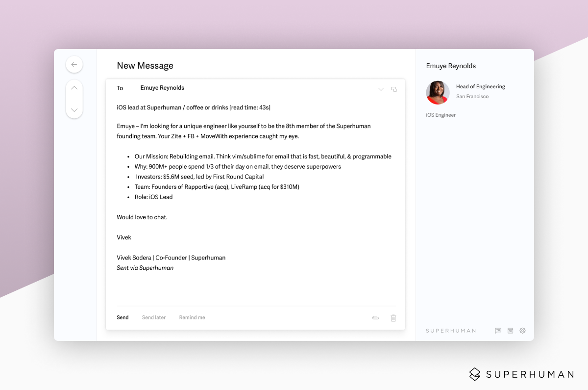Screen dimensions: 588x390
Task: Select the Remind me option
Action: point(192,317)
